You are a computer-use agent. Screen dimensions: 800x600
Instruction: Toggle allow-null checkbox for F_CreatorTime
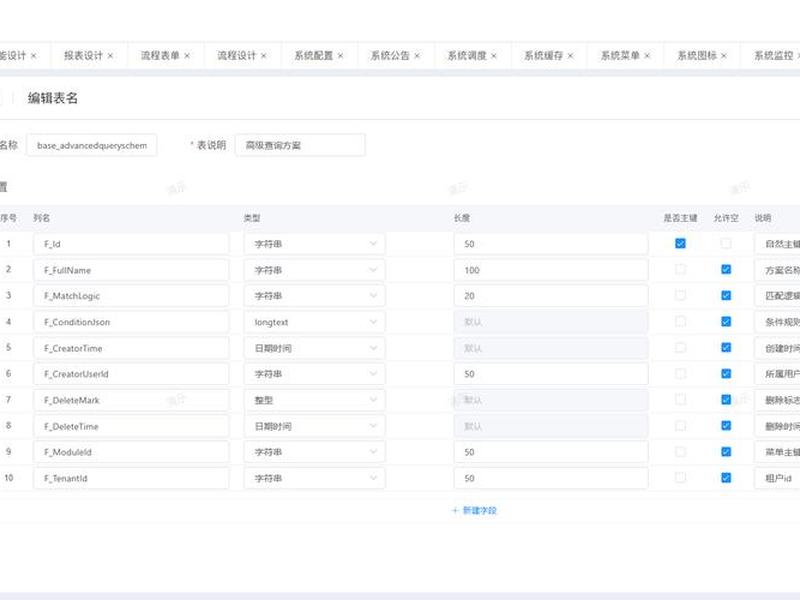pos(726,347)
